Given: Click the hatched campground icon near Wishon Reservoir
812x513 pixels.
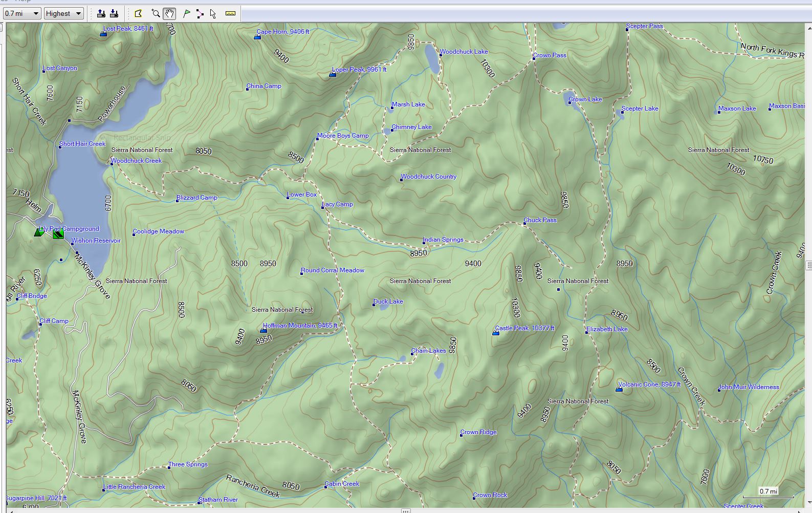Looking at the screenshot, I should pyautogui.click(x=58, y=234).
